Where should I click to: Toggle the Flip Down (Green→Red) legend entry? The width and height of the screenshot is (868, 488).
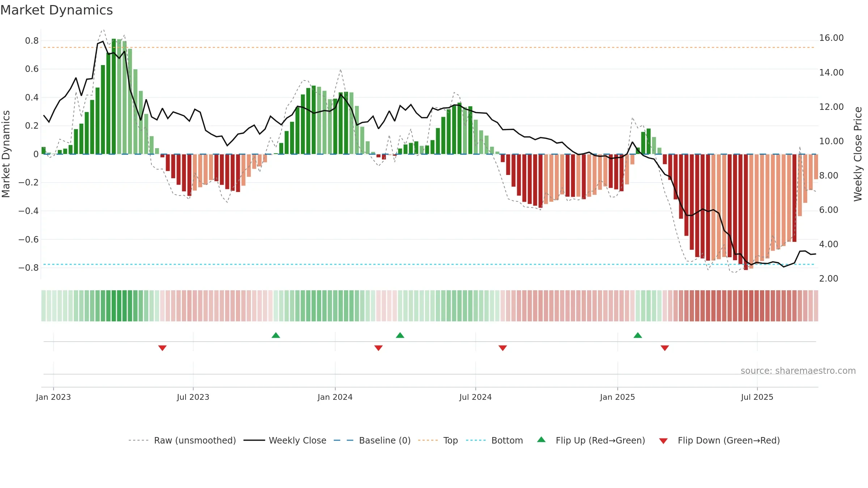[x=719, y=440]
